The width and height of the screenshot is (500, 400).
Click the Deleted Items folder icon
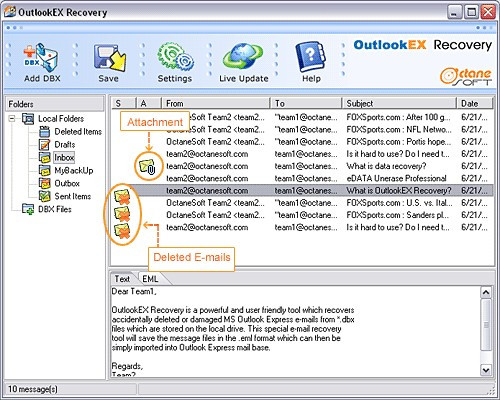[x=44, y=132]
